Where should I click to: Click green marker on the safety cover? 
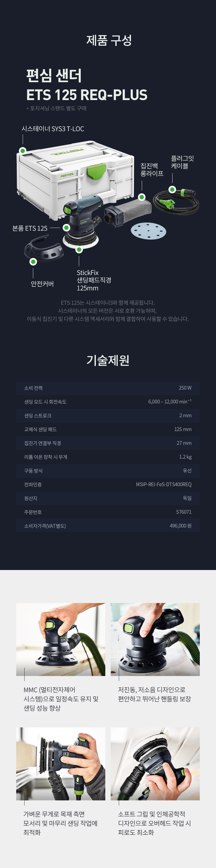point(33,261)
